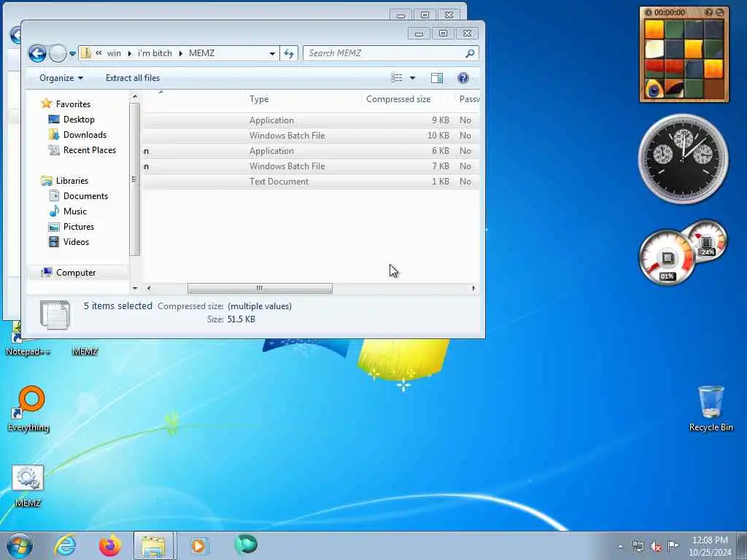747x560 pixels.
Task: Sort by Compressed size column header
Action: click(398, 99)
